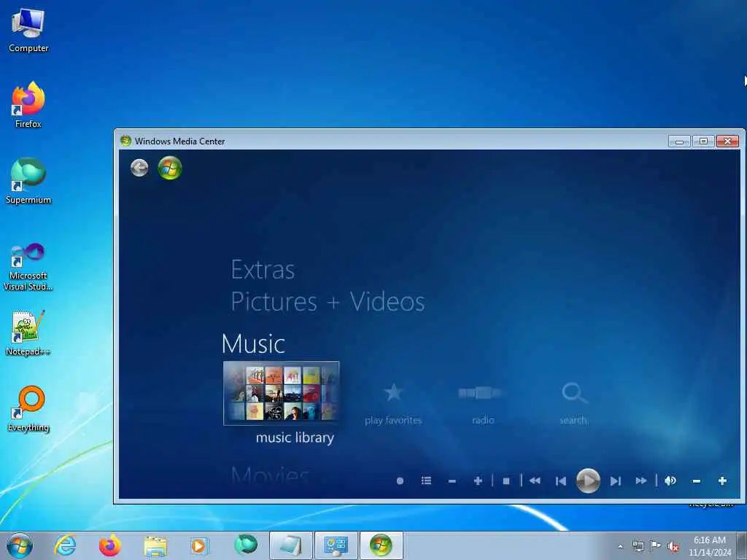Mute audio with speaker icon
This screenshot has width=747, height=560.
point(670,481)
